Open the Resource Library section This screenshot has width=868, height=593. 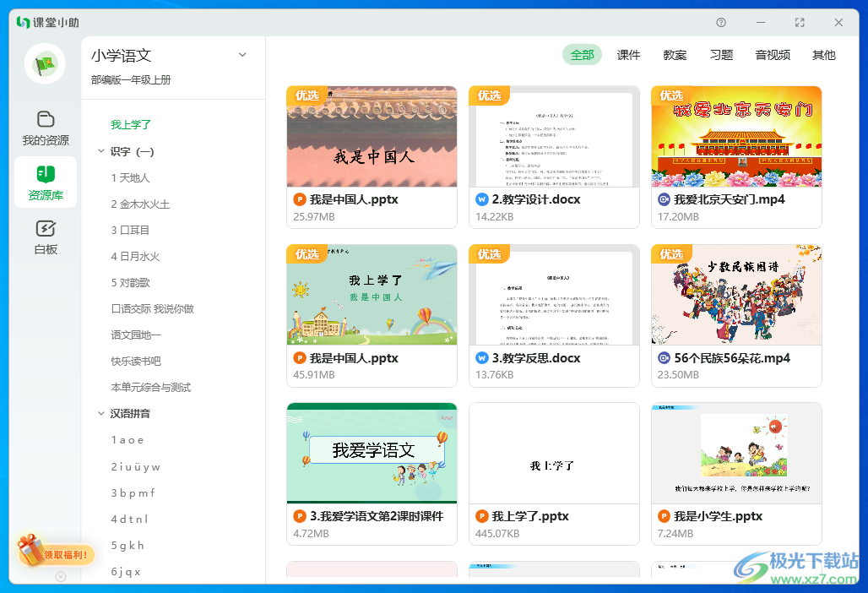tap(46, 182)
